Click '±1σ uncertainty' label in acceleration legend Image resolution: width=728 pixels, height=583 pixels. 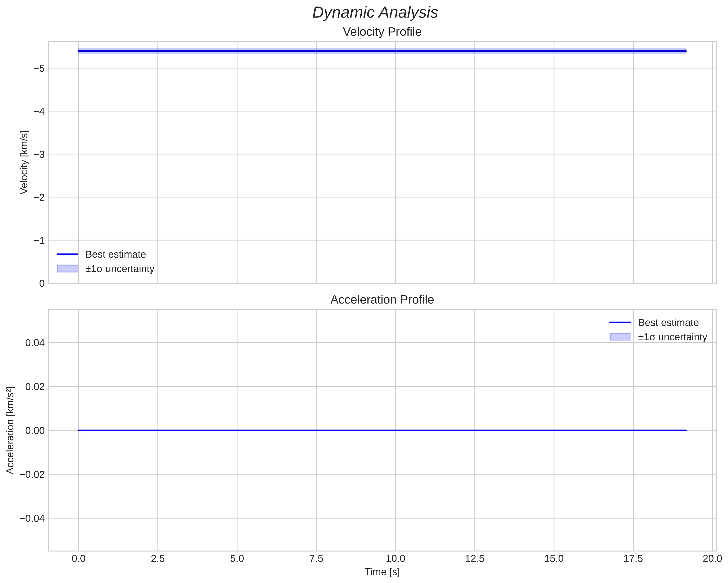click(x=672, y=337)
